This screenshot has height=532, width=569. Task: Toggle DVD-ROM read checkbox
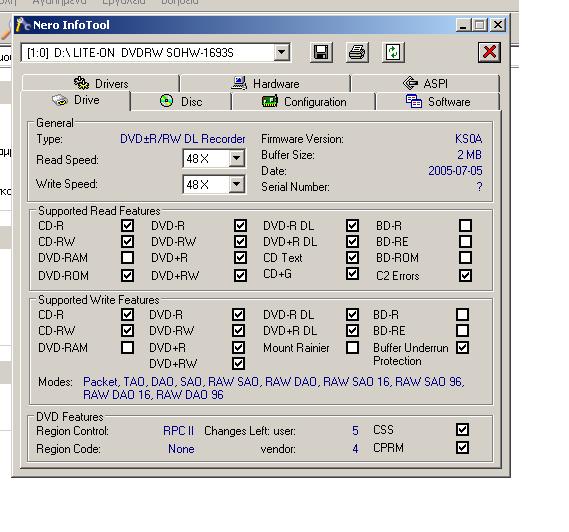coord(127,275)
